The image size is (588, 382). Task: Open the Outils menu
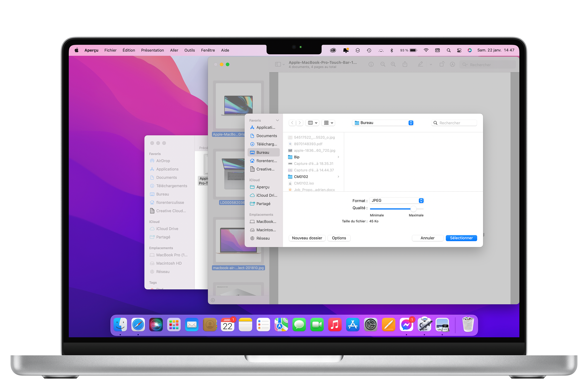click(189, 50)
